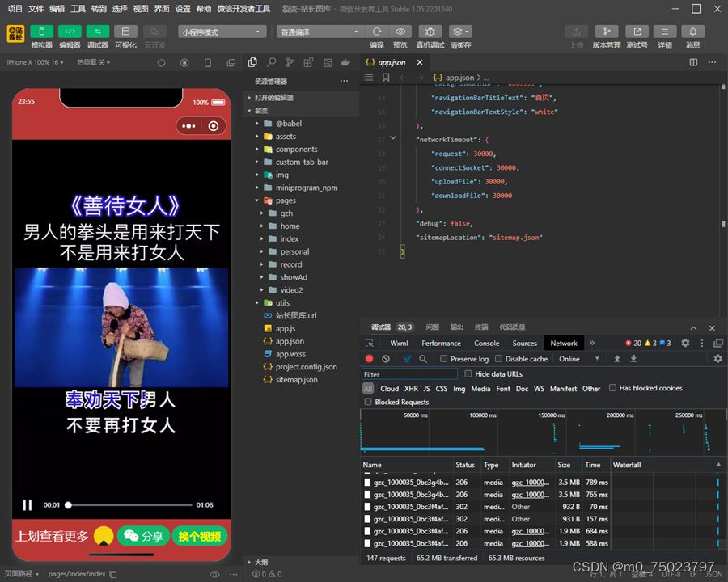
Task: Expand the components folder
Action: (256, 149)
